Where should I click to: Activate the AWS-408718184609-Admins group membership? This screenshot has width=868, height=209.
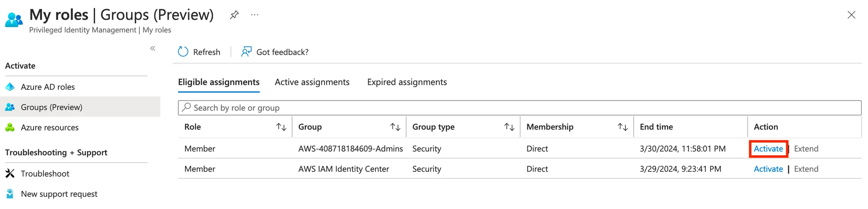coord(768,149)
